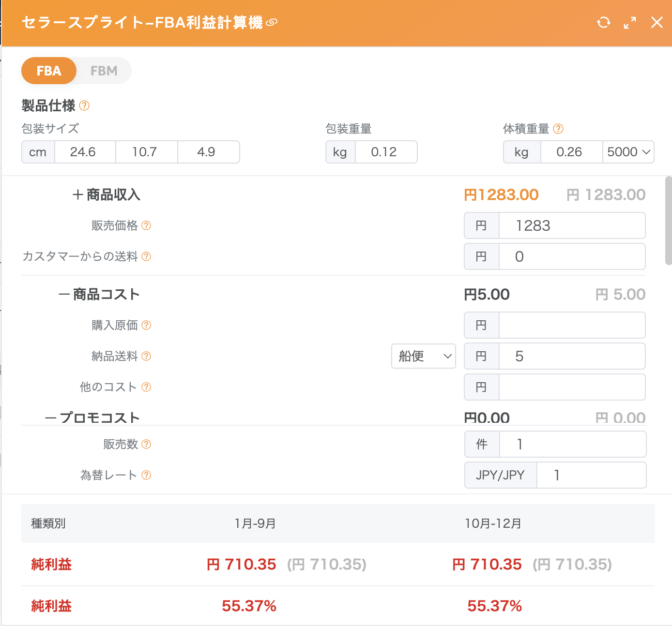Click the help icon beside 為替レート
This screenshot has height=626, width=672.
tap(146, 475)
